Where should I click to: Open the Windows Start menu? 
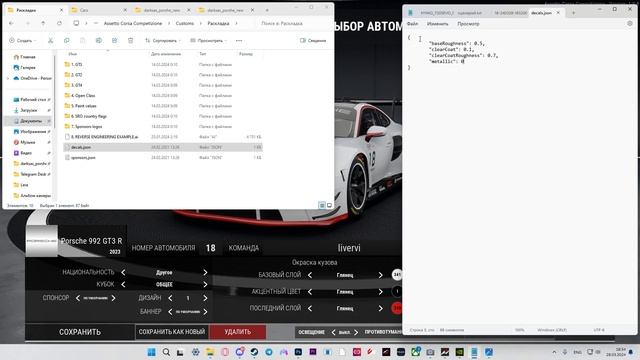(x=151, y=352)
